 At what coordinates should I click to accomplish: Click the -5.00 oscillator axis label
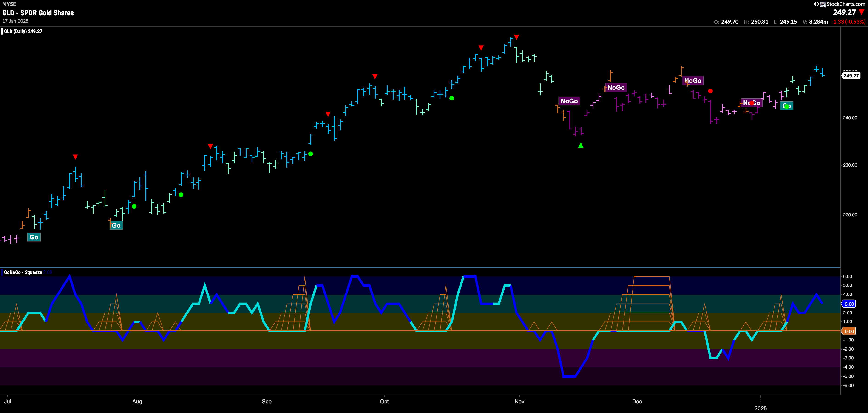click(x=848, y=376)
